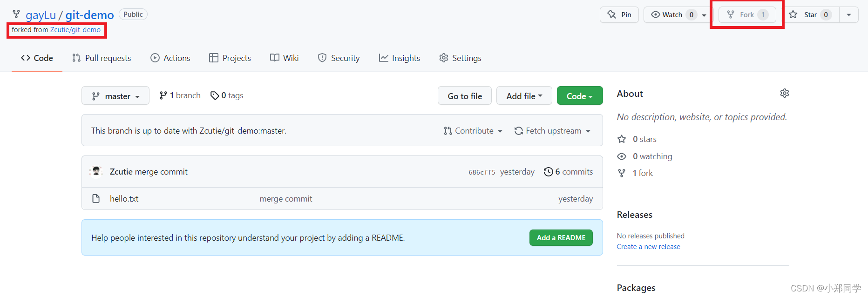Click the tags icon next to 0 tags

pyautogui.click(x=215, y=95)
